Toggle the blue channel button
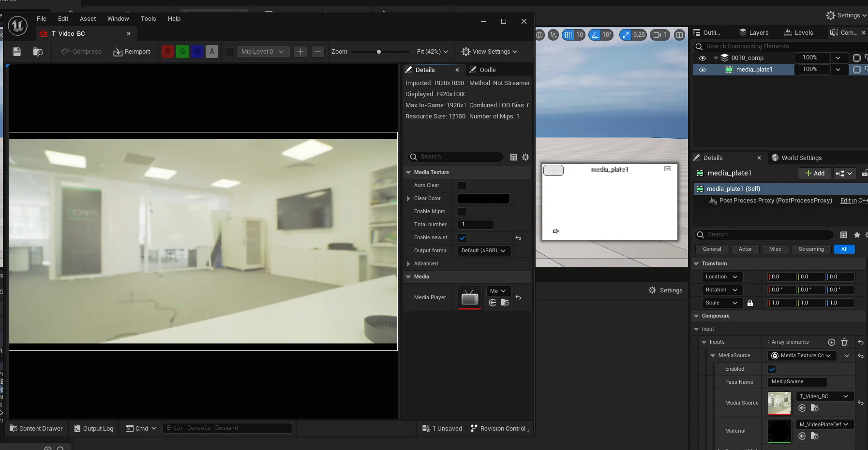The height and width of the screenshot is (450, 868). [x=197, y=52]
